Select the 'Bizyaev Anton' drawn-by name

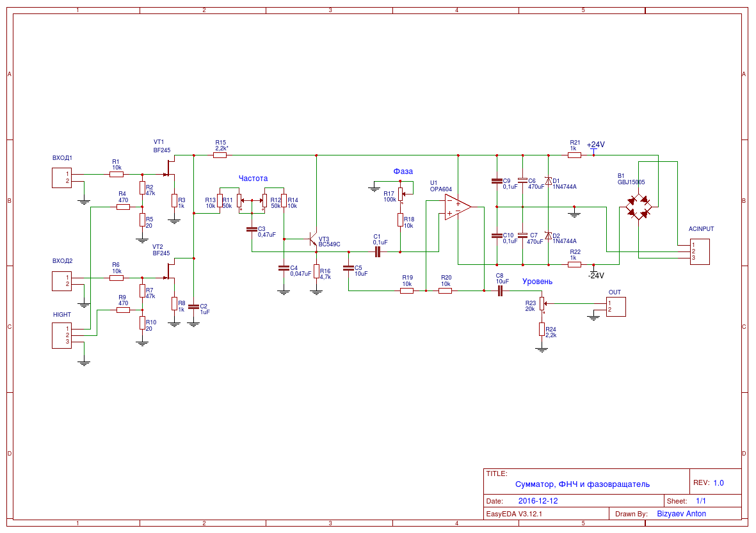click(681, 514)
